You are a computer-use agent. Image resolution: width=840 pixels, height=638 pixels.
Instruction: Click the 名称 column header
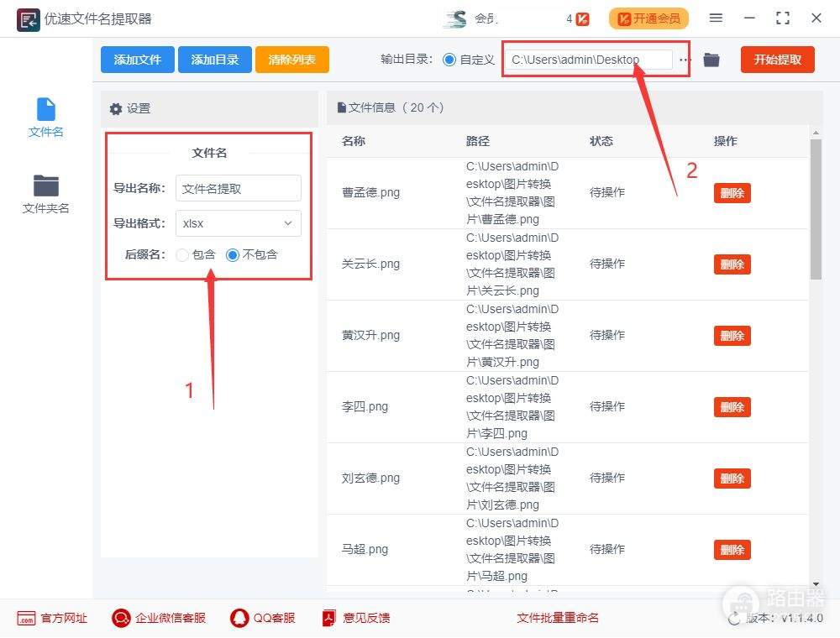tap(354, 141)
